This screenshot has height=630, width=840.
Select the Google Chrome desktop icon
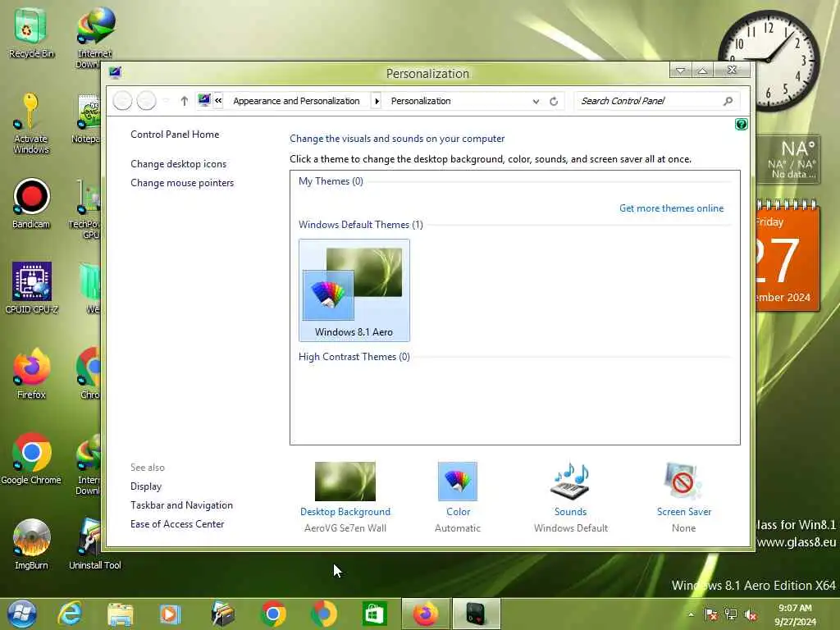[30, 459]
